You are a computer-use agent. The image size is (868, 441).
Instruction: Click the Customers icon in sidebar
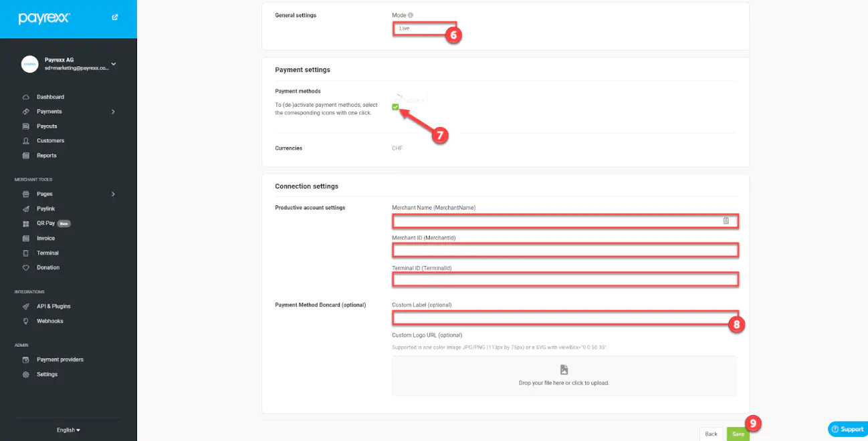26,141
